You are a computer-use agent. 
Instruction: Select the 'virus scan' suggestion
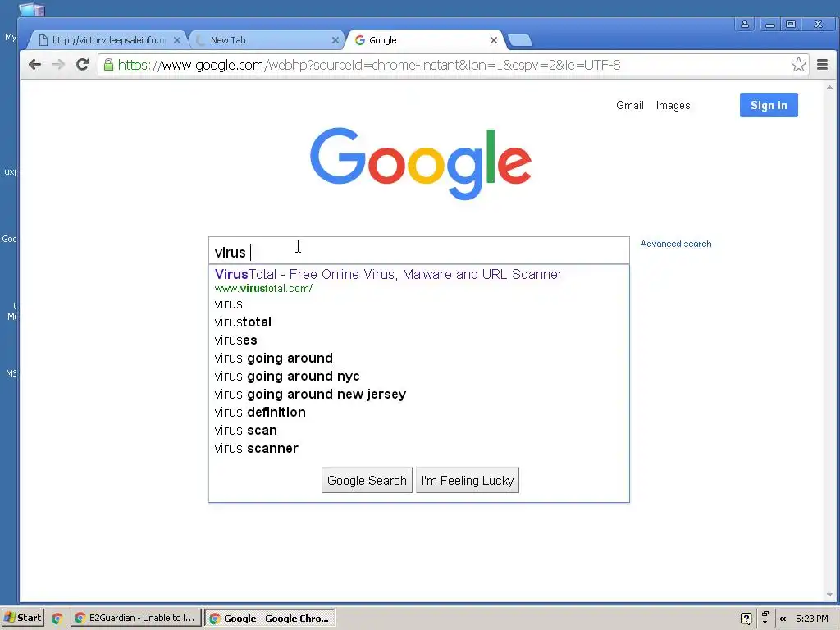419,430
